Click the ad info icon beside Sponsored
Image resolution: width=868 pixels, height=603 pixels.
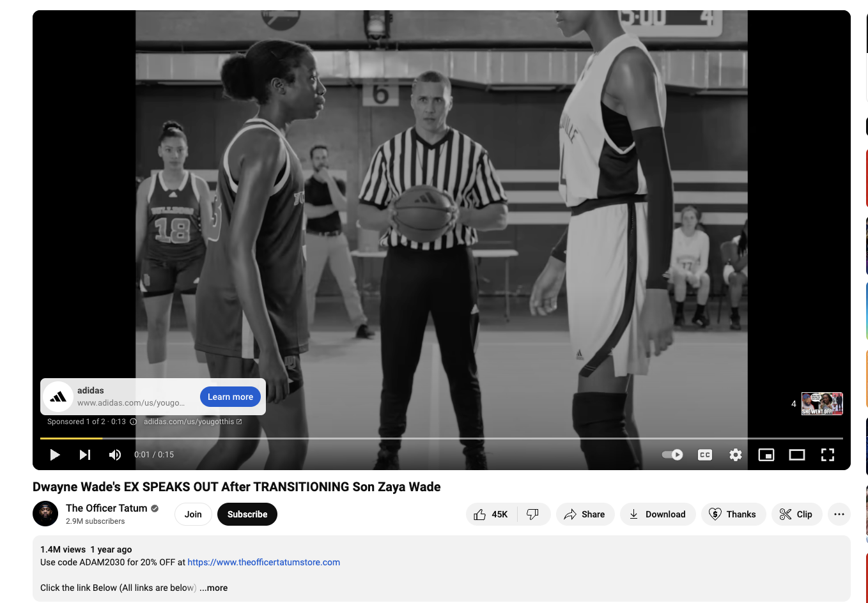(133, 422)
